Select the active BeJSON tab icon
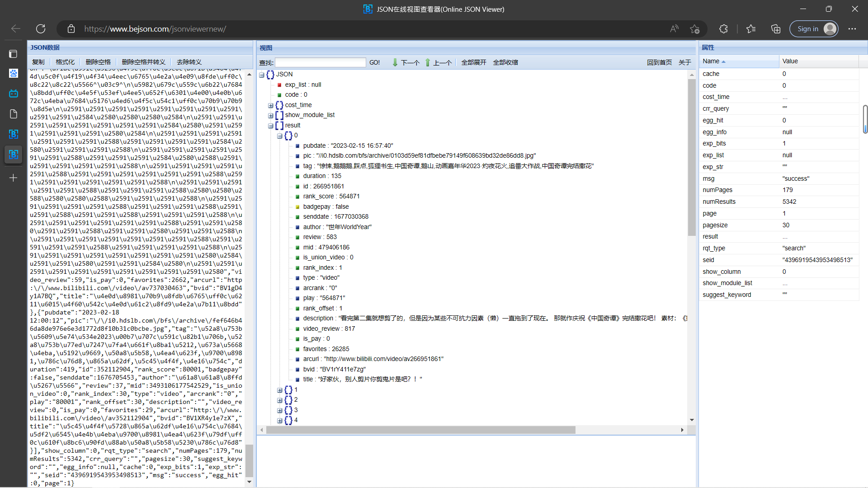Viewport: 868px width, 488px height. pos(13,155)
